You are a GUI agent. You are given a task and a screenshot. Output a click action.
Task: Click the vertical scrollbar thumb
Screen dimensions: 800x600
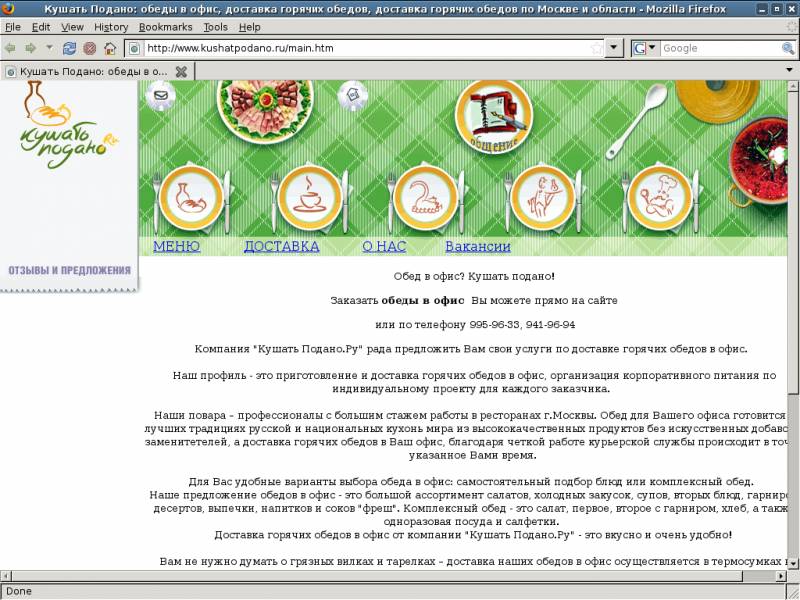pos(792,242)
